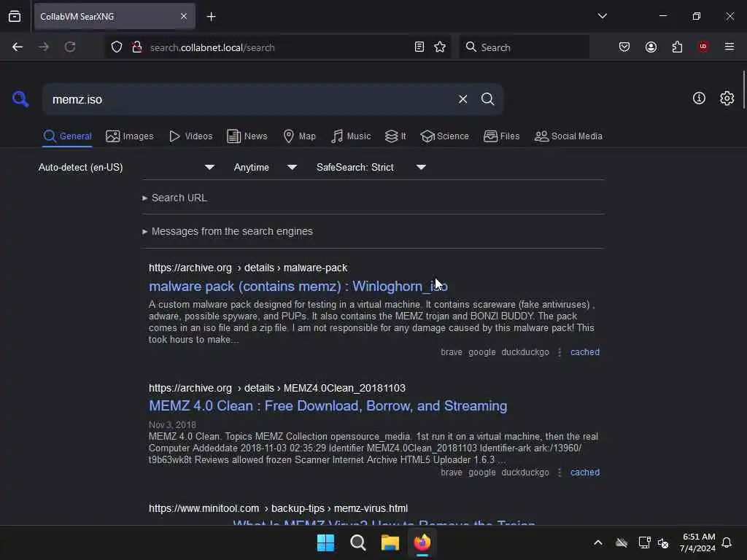The image size is (747, 560).
Task: Open the MEMZ 4.0 Clean result
Action: coord(328,405)
